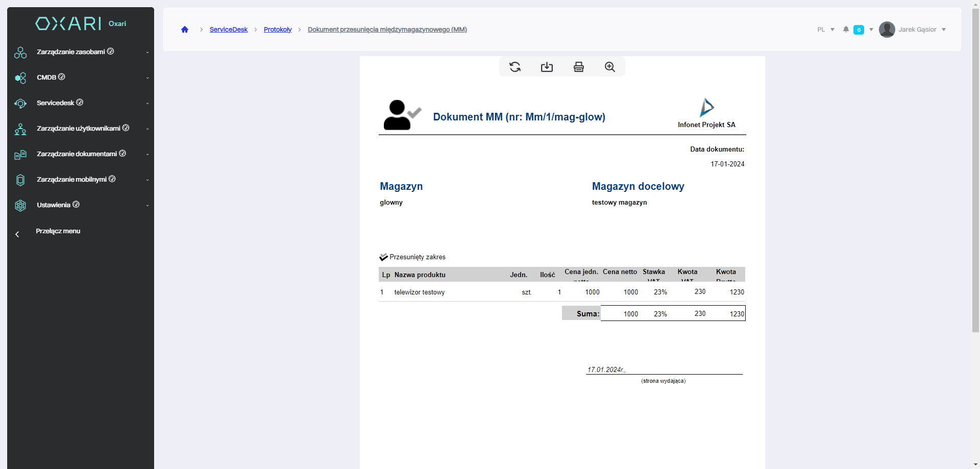980x469 pixels.
Task: Click the refresh document icon
Action: point(515,67)
